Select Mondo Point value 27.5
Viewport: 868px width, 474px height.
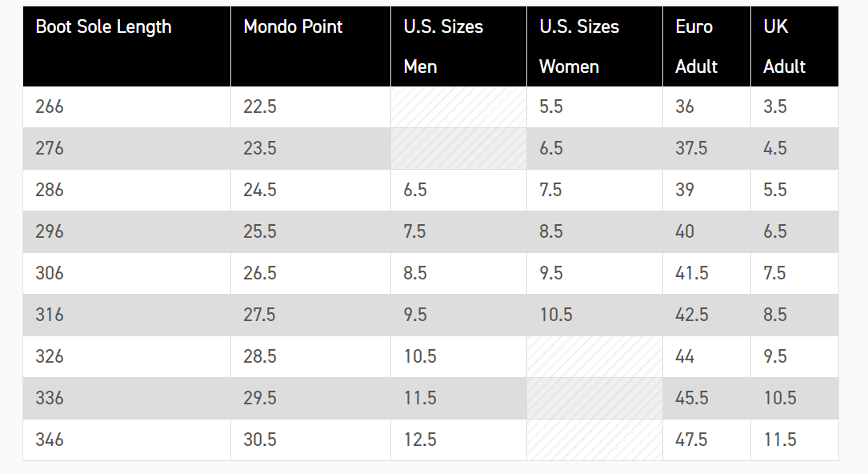(x=260, y=315)
